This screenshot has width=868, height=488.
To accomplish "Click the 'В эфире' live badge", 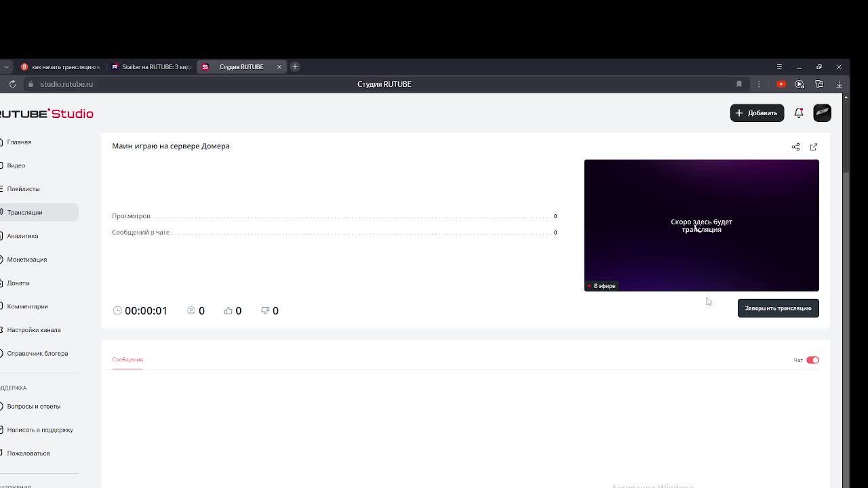I will point(601,286).
